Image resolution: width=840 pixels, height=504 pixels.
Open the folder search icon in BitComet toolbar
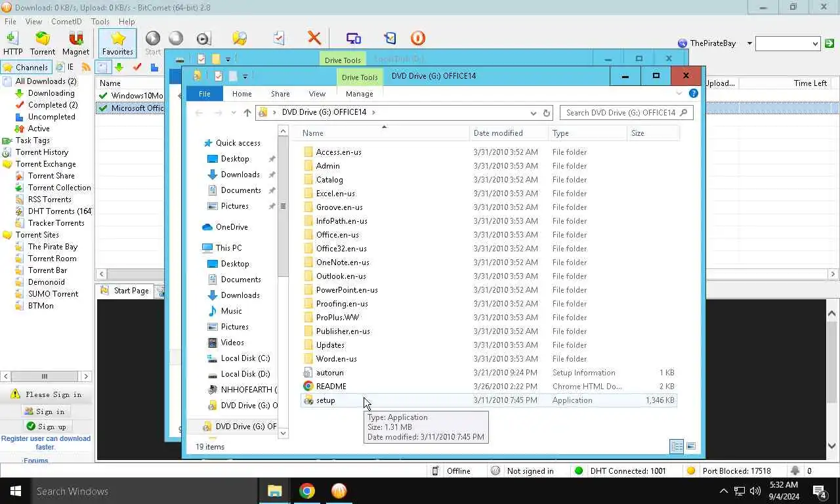click(240, 39)
